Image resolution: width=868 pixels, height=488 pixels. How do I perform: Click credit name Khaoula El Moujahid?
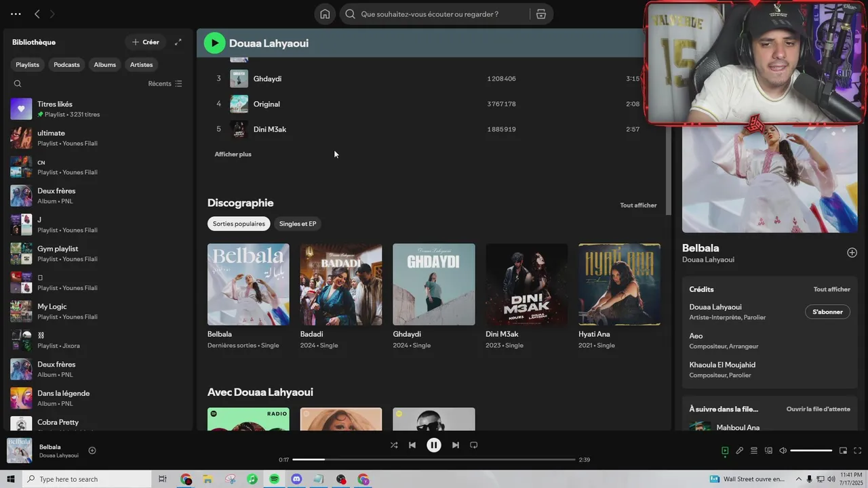[x=722, y=365]
